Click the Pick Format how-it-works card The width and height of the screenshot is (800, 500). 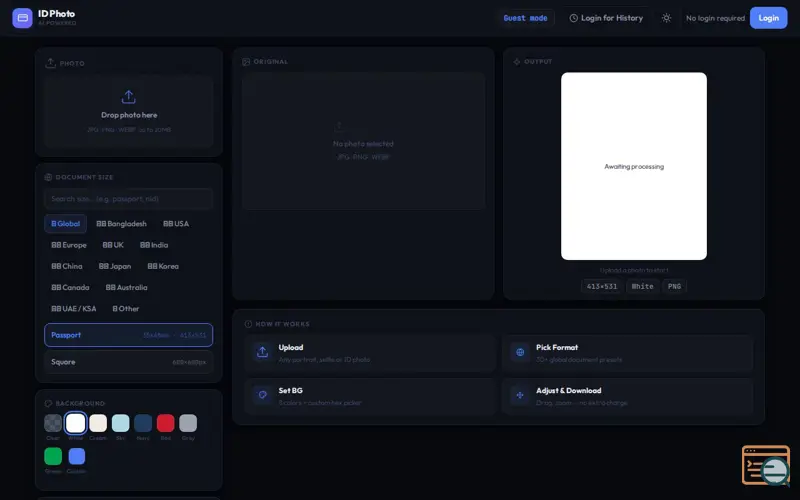click(628, 353)
